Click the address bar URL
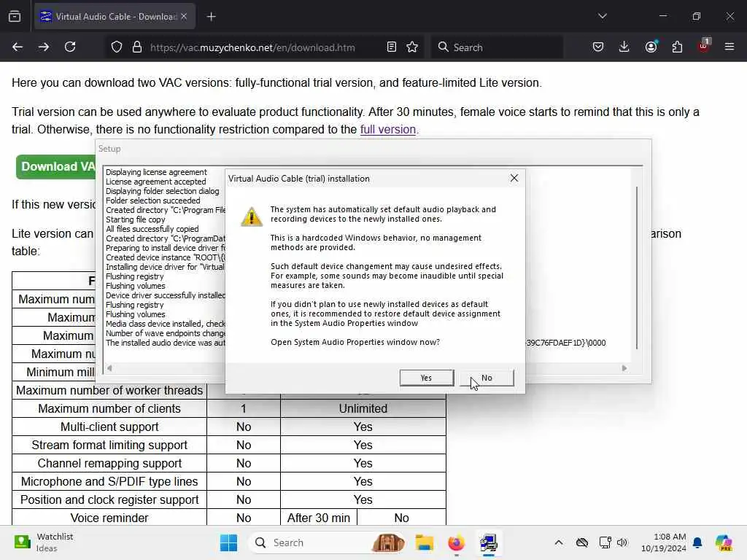 click(x=252, y=47)
